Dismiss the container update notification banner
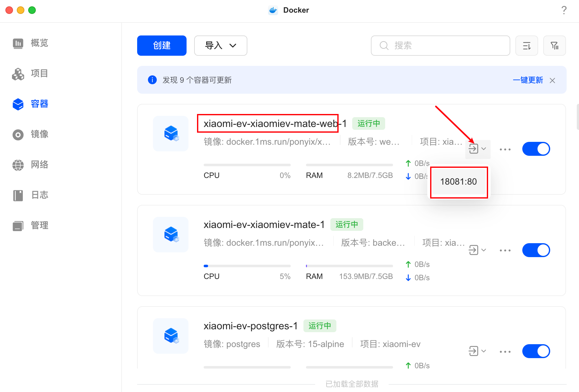The image size is (579, 392). click(x=552, y=80)
